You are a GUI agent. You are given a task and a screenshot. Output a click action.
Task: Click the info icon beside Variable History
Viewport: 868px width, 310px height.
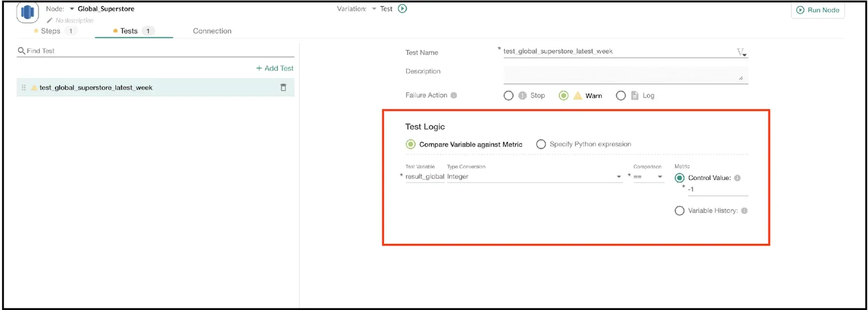(x=744, y=211)
